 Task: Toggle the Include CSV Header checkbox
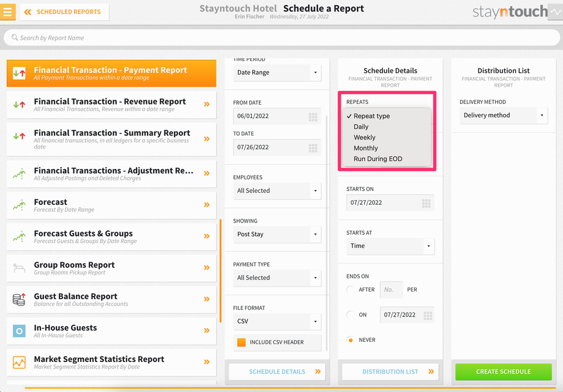(x=242, y=342)
